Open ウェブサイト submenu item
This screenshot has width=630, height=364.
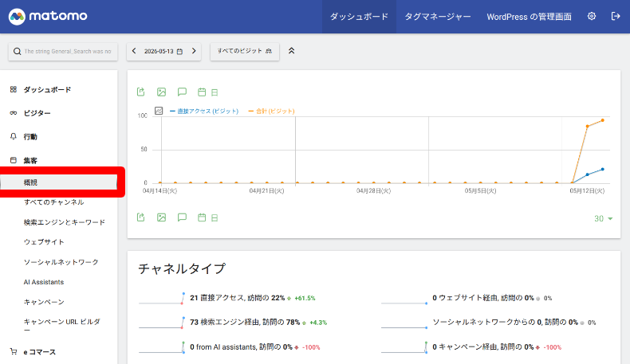click(44, 242)
